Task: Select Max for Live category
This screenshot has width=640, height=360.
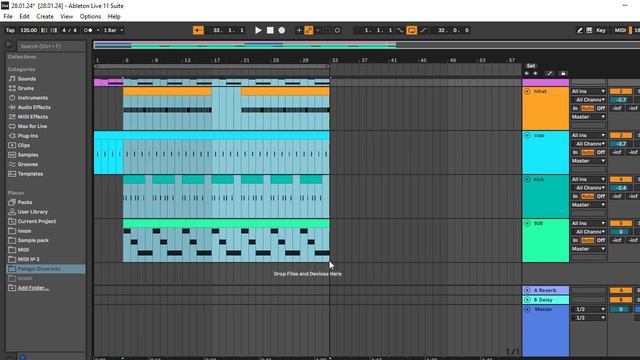Action: coord(32,126)
